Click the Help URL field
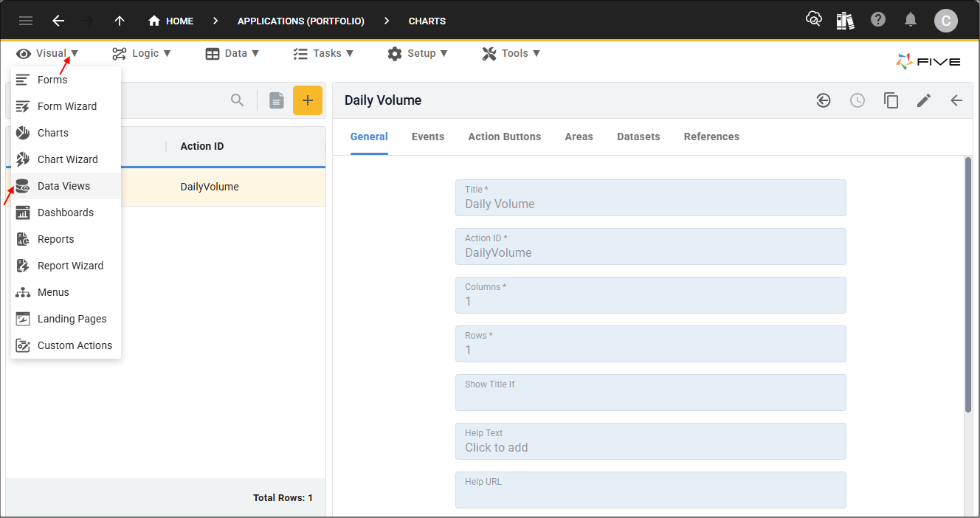Screen dimensions: 980x518 coord(651,490)
